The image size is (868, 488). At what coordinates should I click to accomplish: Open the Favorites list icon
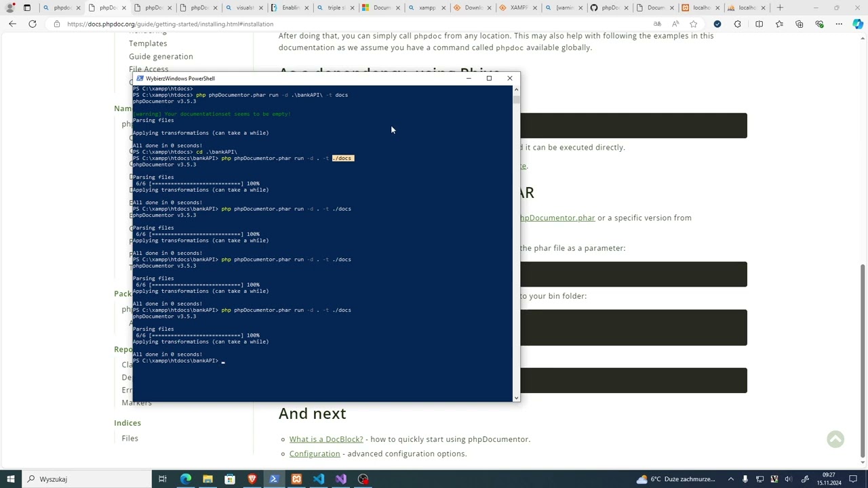[779, 24]
